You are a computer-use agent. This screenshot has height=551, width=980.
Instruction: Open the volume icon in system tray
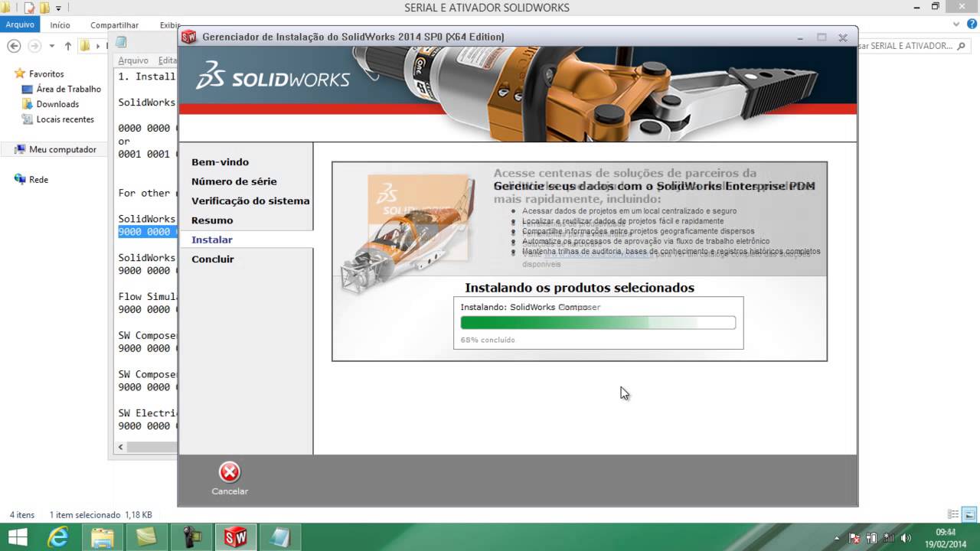click(906, 538)
